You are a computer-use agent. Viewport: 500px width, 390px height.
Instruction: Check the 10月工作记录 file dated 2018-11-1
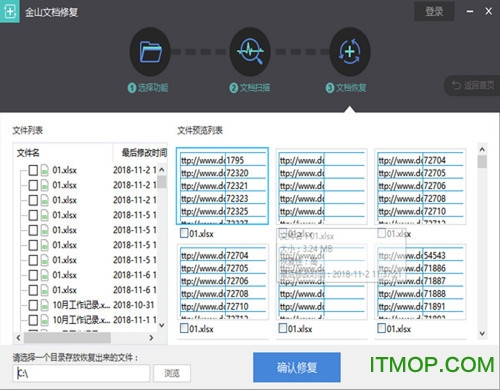coord(33,320)
